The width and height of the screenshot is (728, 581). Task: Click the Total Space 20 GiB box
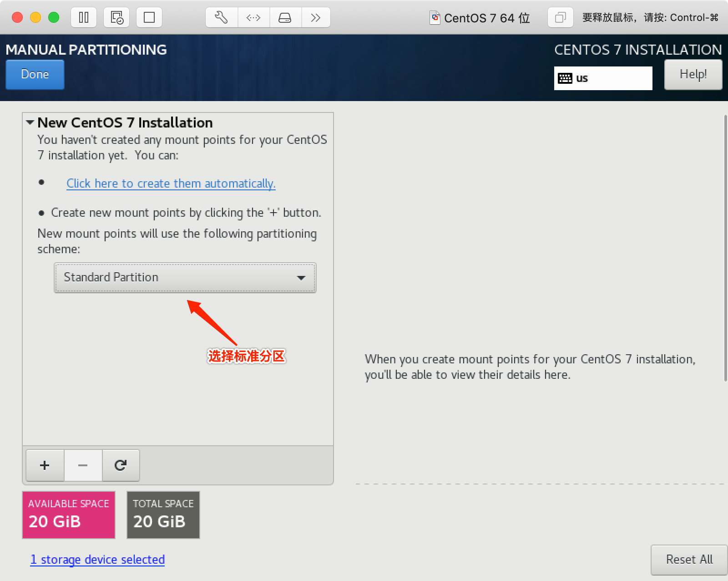click(x=163, y=515)
